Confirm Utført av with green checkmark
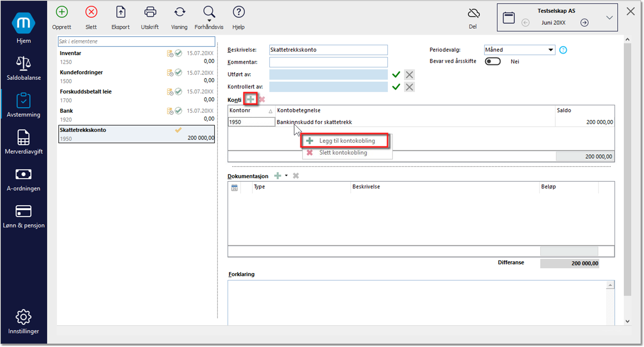Screen dimensions: 644x347 coord(396,75)
